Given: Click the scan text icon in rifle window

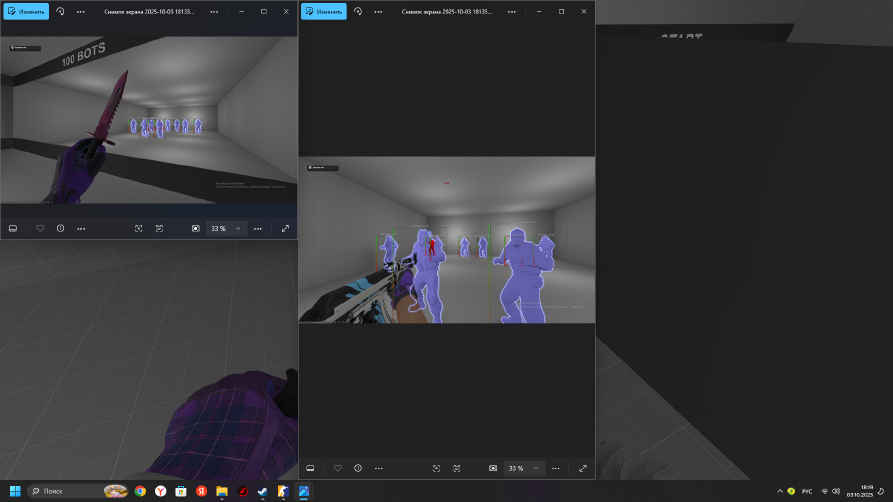Looking at the screenshot, I should 436,468.
